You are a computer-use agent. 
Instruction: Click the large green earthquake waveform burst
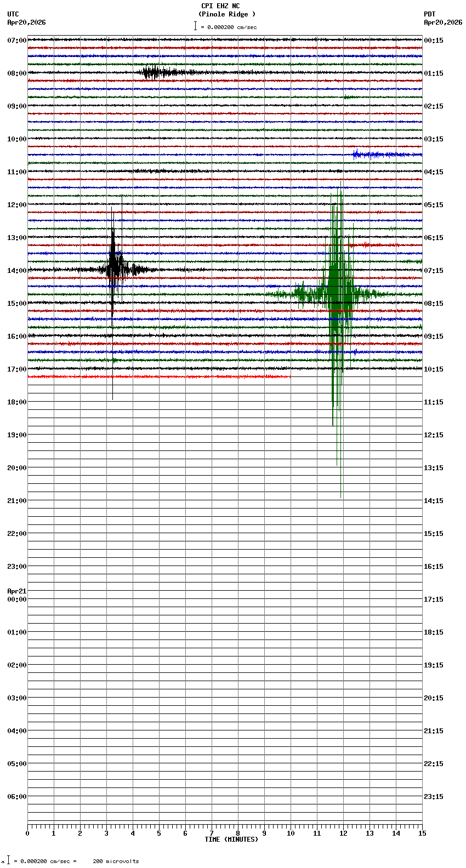point(337,294)
